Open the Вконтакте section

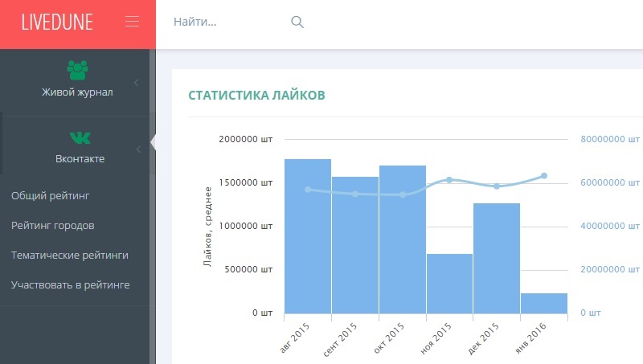(x=80, y=158)
